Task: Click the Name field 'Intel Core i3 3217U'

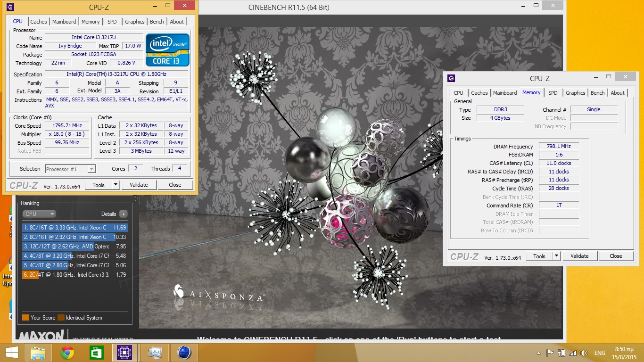Action: tap(94, 38)
